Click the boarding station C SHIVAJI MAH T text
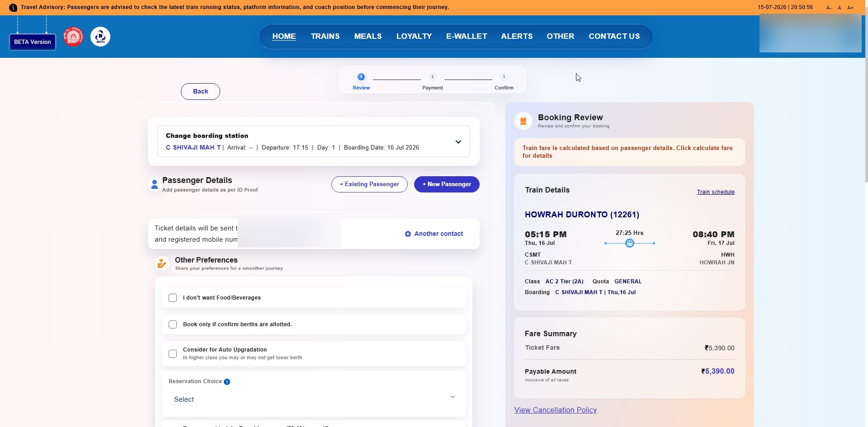The width and height of the screenshot is (868, 427). (193, 148)
